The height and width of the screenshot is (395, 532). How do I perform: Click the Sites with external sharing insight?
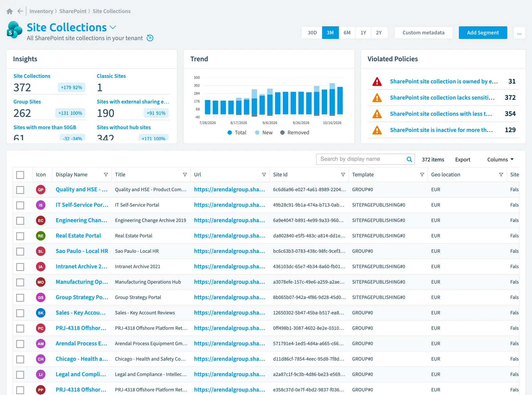(133, 102)
